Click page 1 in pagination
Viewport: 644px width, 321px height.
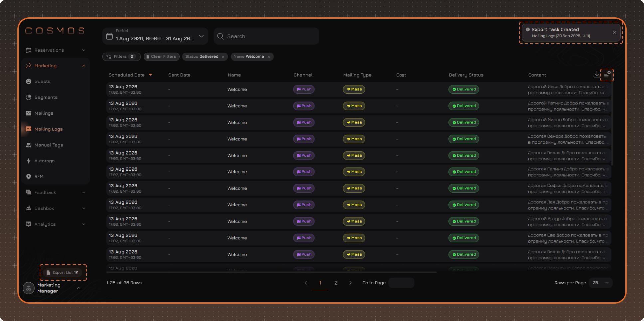click(320, 283)
